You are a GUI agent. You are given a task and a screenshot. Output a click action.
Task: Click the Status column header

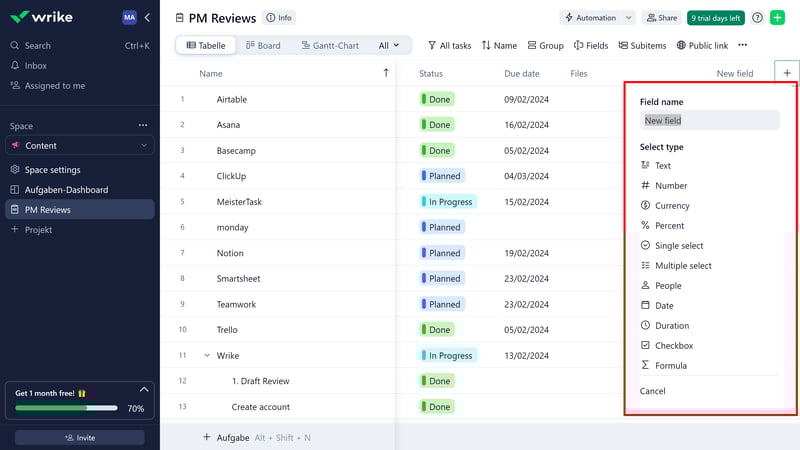pyautogui.click(x=431, y=73)
